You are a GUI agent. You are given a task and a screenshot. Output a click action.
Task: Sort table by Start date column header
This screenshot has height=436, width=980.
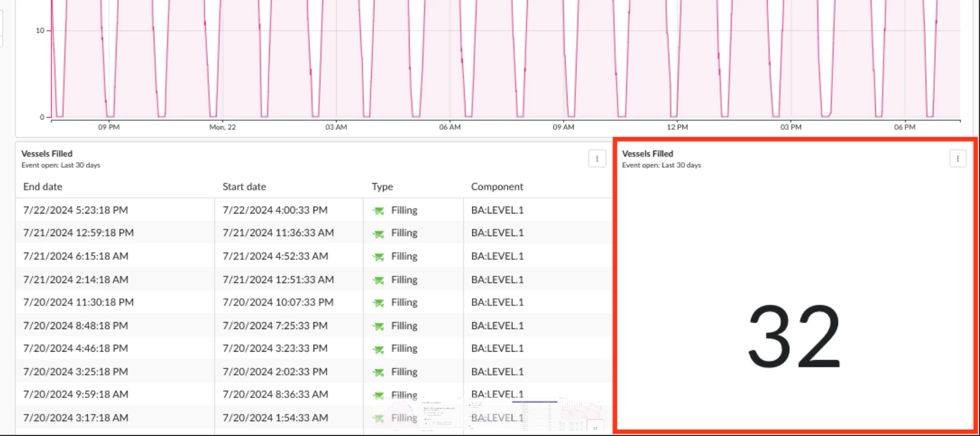(244, 187)
